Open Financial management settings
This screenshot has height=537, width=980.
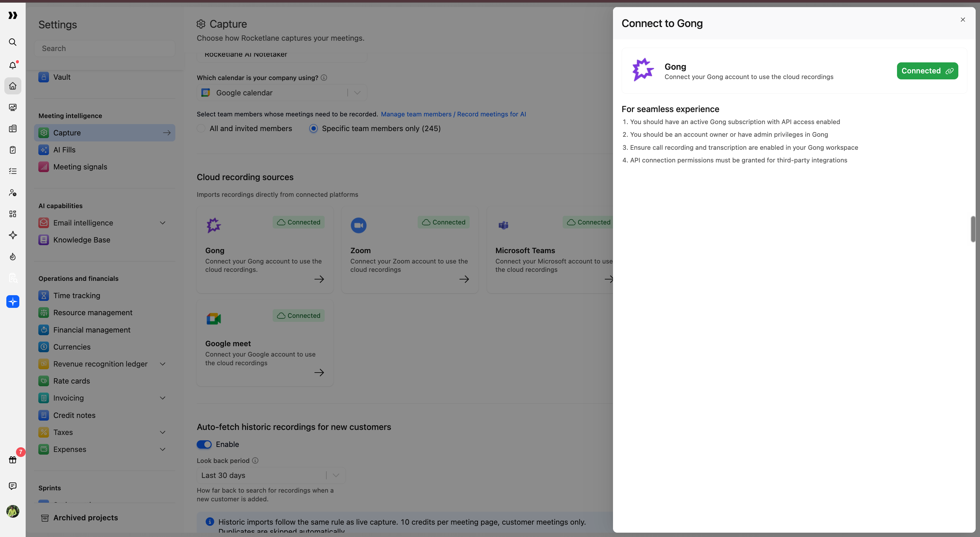[x=105, y=330]
